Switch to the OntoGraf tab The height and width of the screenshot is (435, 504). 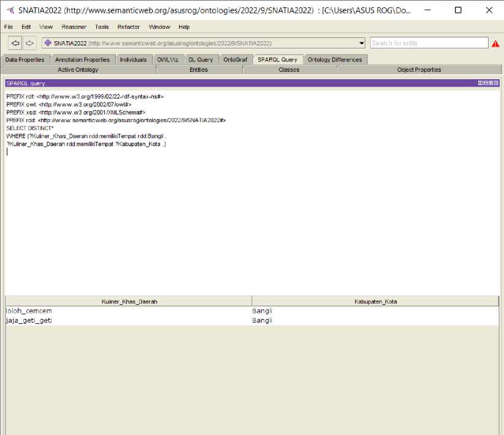tap(235, 60)
